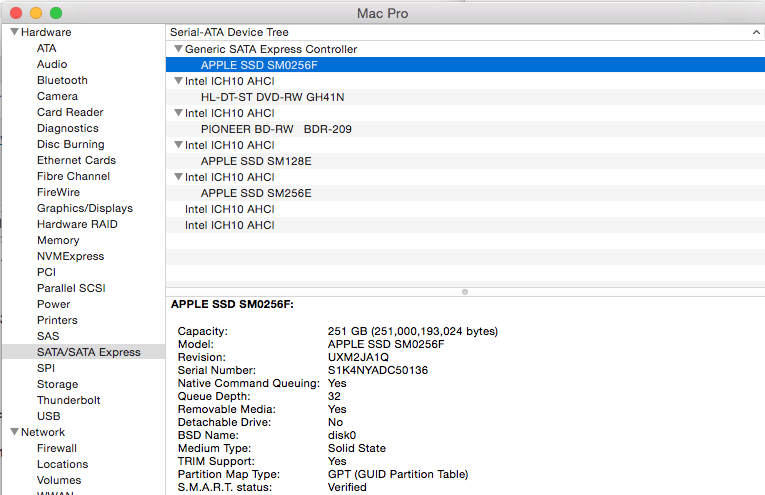Select NVMExpress in sidebar
The height and width of the screenshot is (495, 765).
coord(70,256)
